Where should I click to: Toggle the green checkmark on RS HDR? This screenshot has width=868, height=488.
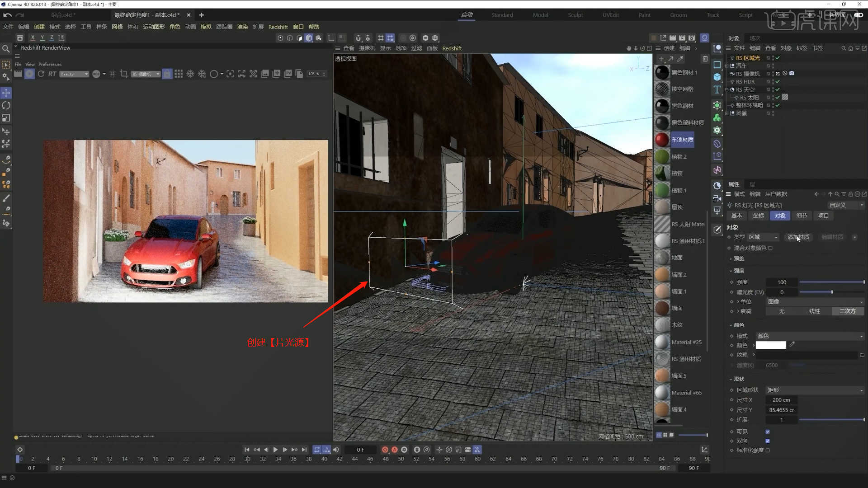(x=778, y=82)
